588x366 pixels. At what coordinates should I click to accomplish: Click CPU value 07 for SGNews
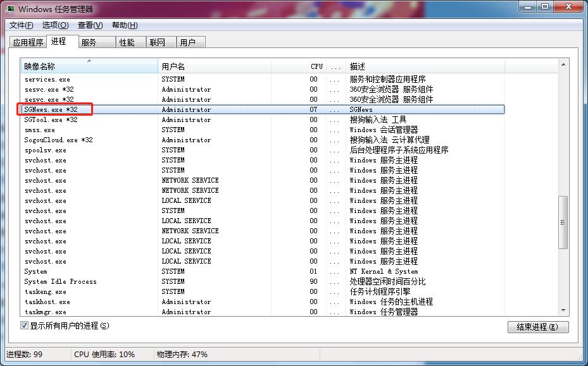click(313, 109)
